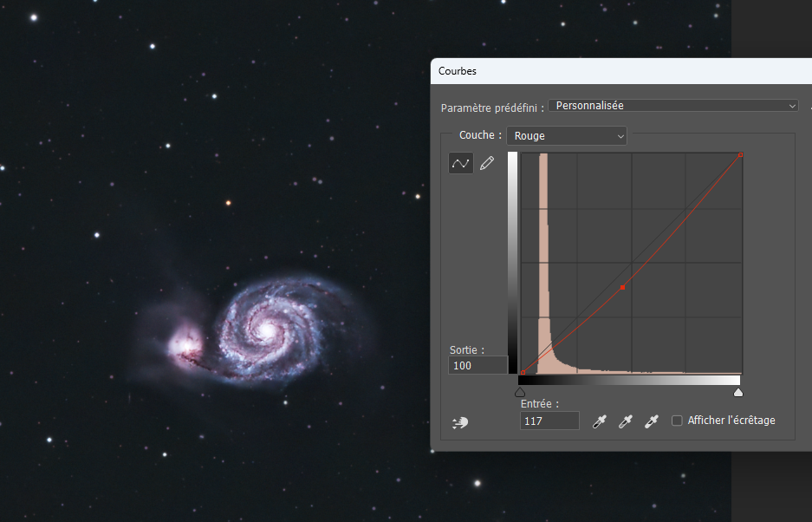
Task: Open the Couche channel dropdown
Action: click(567, 136)
